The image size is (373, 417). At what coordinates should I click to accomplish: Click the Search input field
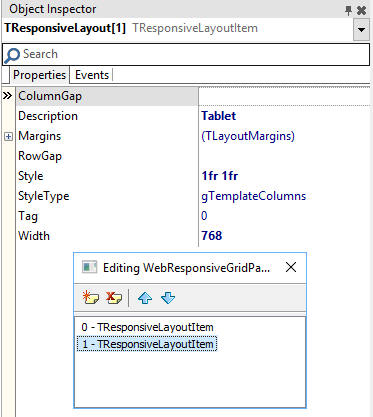point(186,54)
